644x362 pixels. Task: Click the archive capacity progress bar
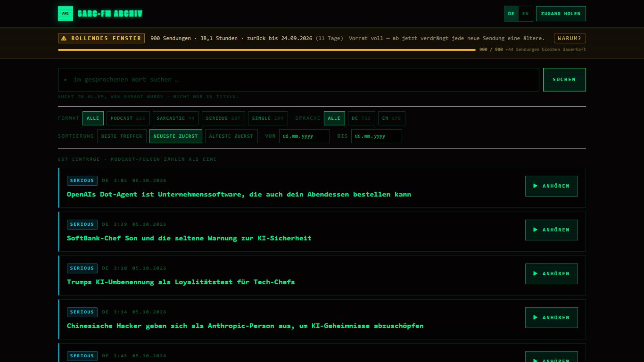267,49
